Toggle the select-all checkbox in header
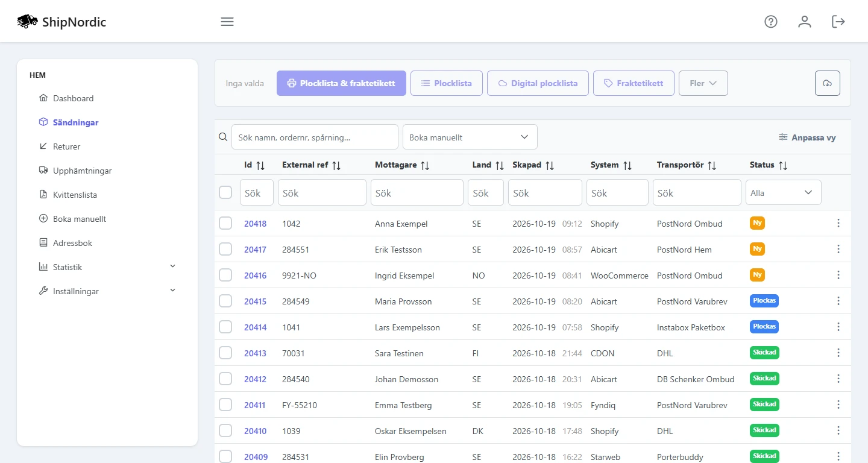The width and height of the screenshot is (868, 463). [x=225, y=192]
